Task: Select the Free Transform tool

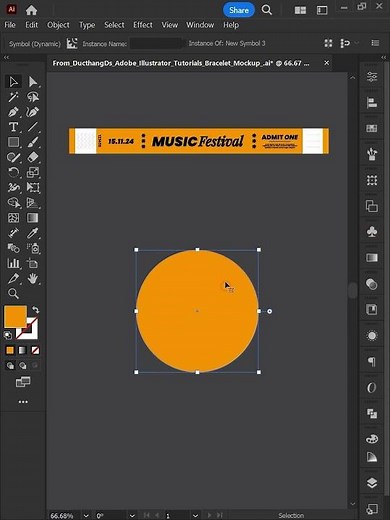Action: tap(33, 187)
